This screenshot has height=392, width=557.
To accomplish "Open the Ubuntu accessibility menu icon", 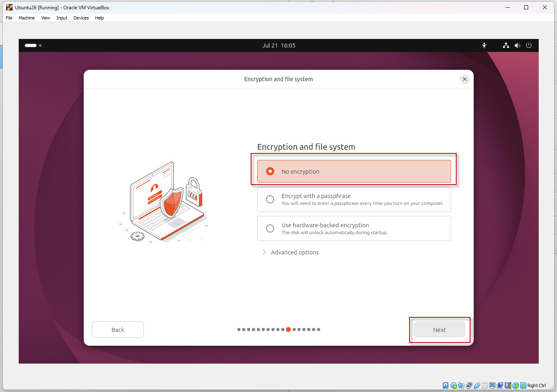I will tap(484, 45).
